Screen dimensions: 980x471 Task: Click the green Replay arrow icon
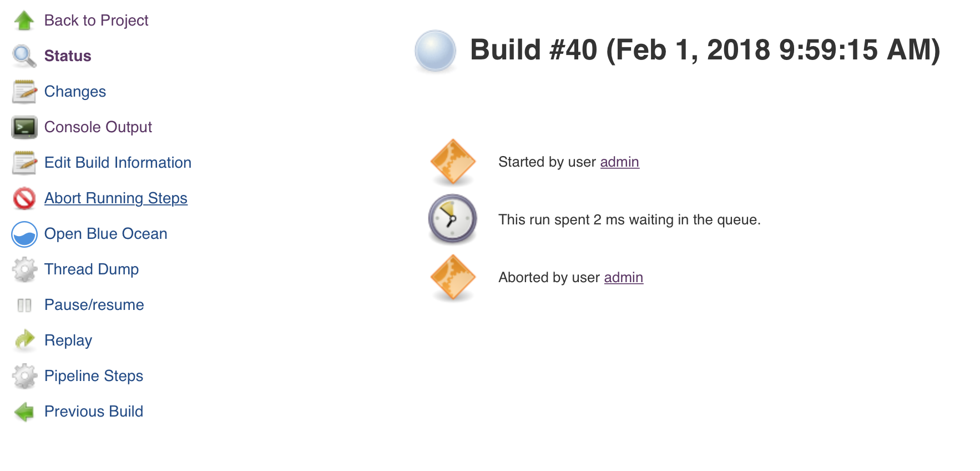(x=24, y=340)
